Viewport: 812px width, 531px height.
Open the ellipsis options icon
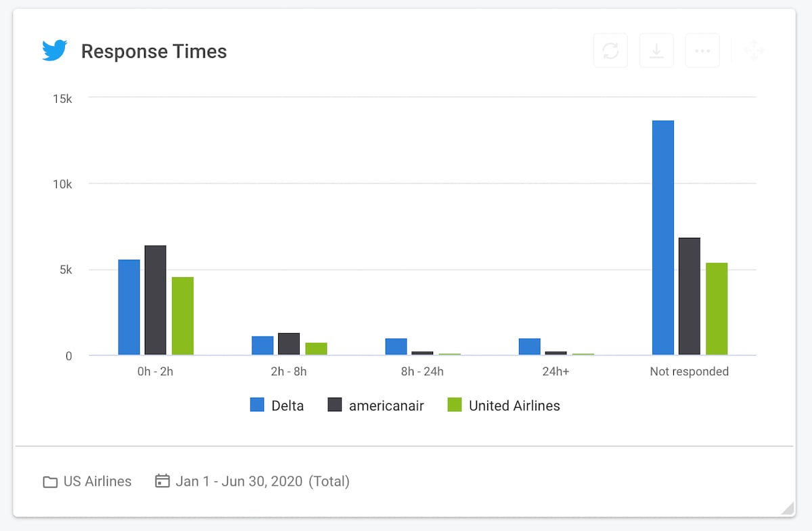(702, 49)
